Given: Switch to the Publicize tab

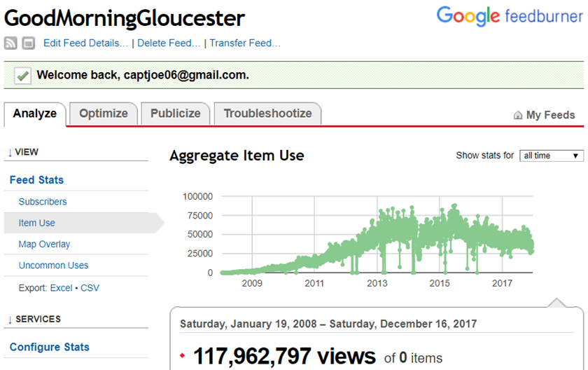Looking at the screenshot, I should 175,114.
